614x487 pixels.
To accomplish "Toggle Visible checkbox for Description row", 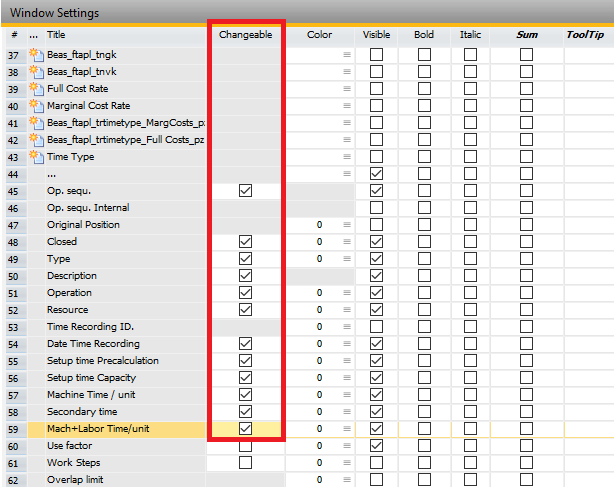I will click(376, 276).
